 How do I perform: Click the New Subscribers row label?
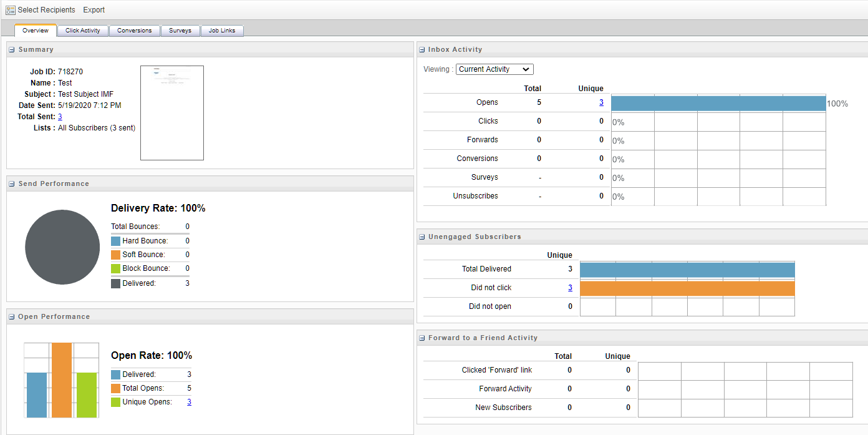(x=504, y=408)
